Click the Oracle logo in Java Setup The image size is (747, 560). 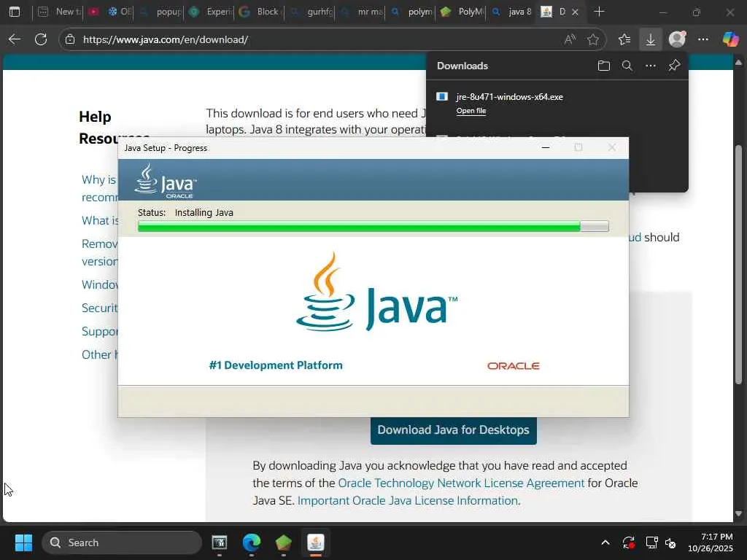point(513,366)
